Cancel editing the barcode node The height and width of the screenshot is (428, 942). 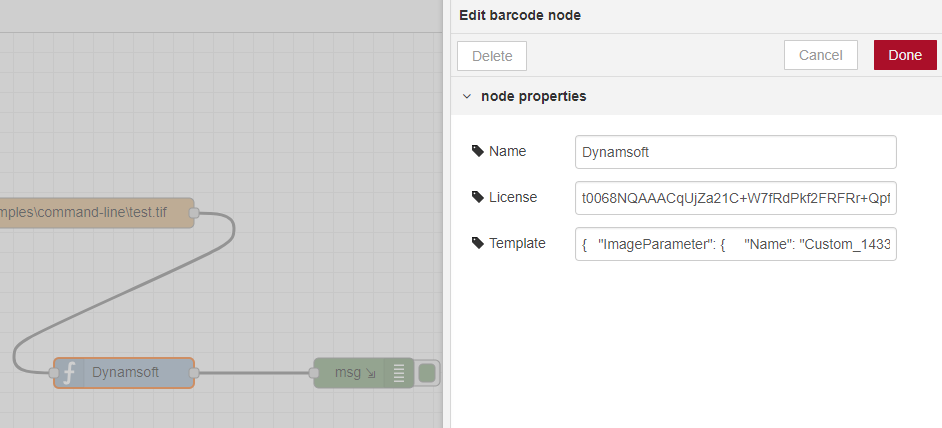[x=820, y=55]
